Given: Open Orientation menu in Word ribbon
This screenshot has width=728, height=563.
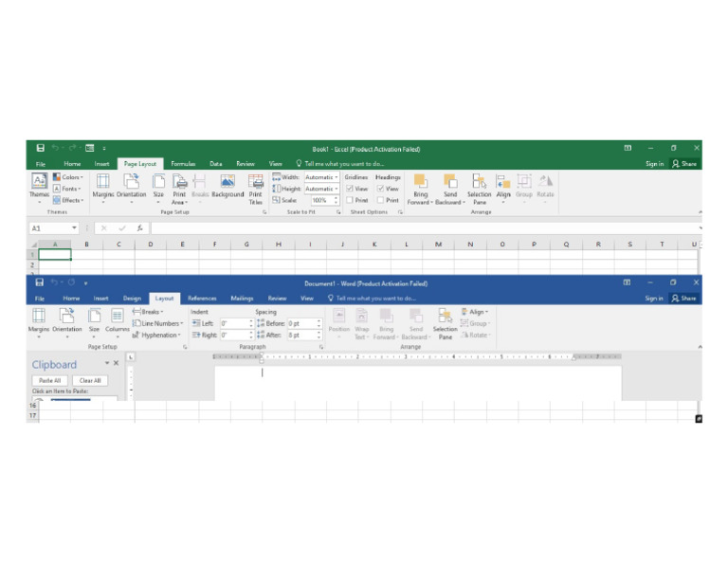Looking at the screenshot, I should point(67,323).
